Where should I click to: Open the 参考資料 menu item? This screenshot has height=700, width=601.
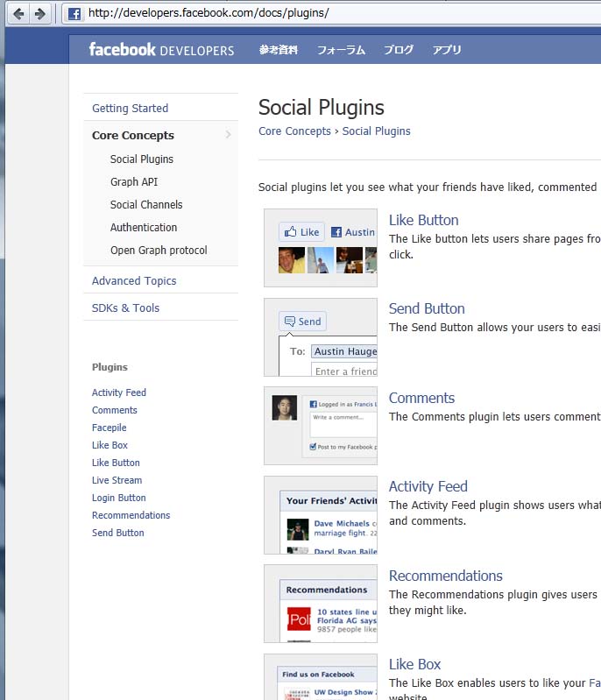click(279, 50)
